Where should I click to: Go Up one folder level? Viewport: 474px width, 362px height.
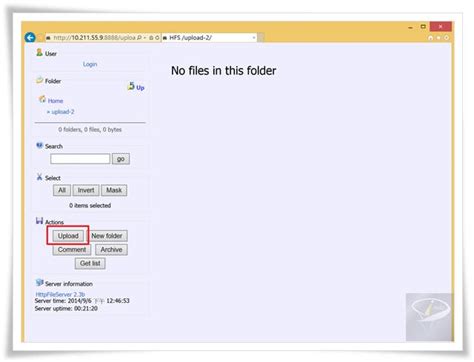coord(136,87)
